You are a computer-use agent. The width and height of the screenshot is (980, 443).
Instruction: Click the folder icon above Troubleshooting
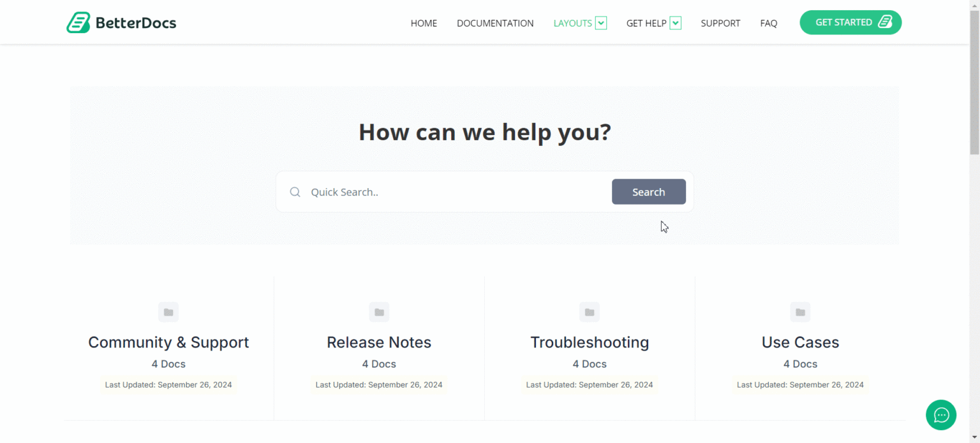click(589, 312)
